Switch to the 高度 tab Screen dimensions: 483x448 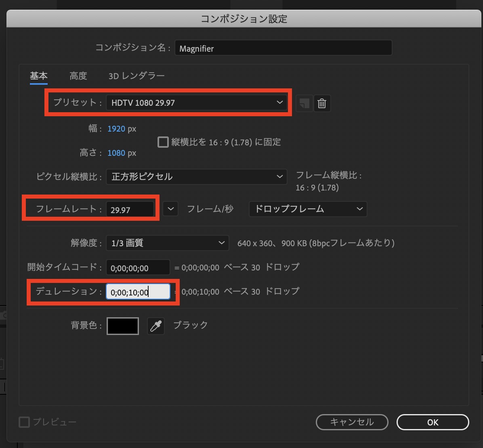[x=78, y=75]
